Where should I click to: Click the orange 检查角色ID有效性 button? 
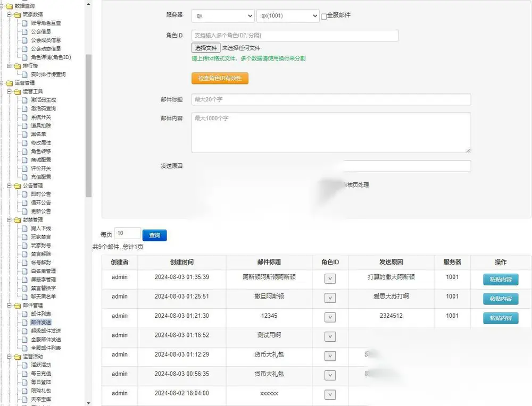[220, 78]
